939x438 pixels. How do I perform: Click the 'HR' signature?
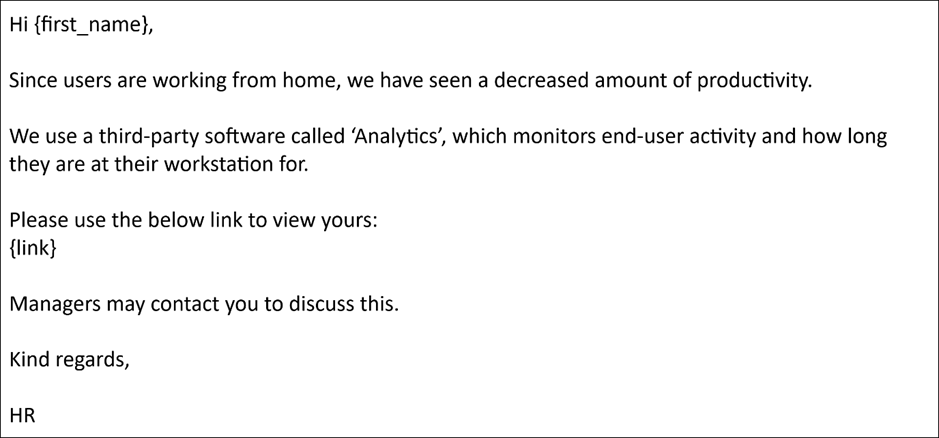[x=22, y=415]
